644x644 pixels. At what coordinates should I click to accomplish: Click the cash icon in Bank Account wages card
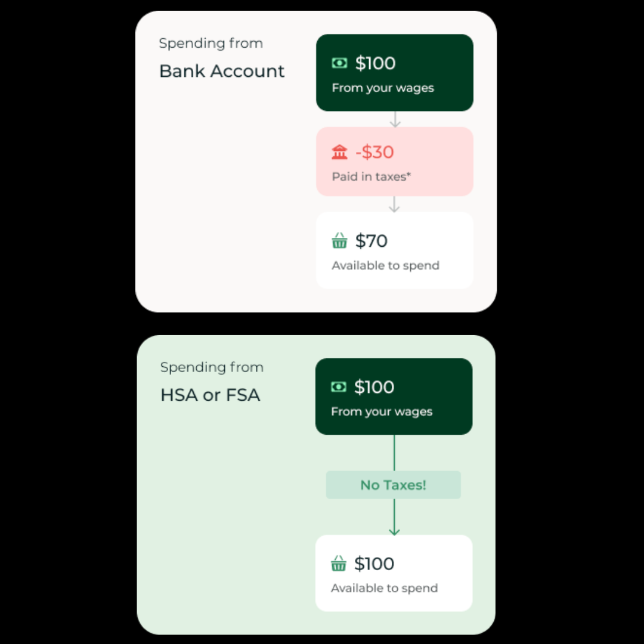339,63
